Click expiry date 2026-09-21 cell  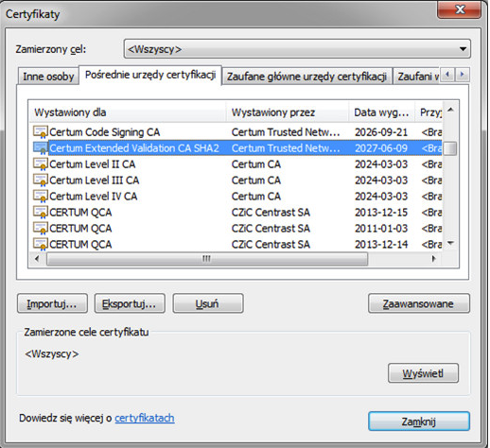[381, 132]
